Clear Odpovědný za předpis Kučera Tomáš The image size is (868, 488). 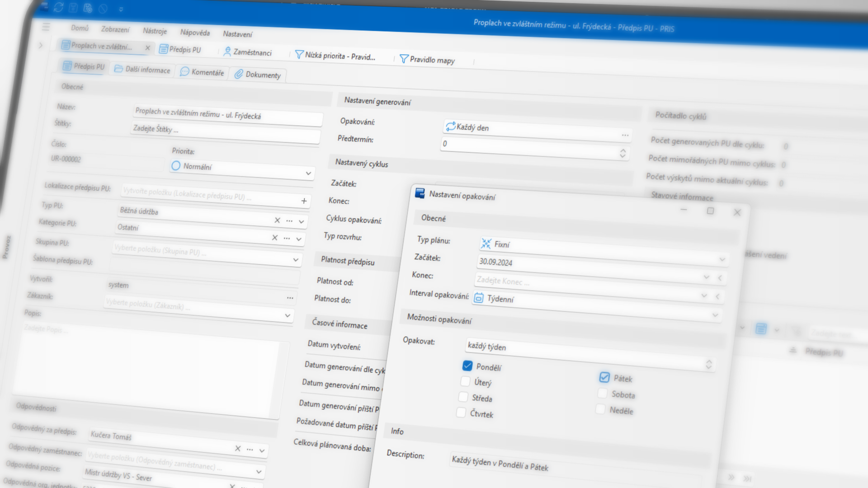point(237,448)
